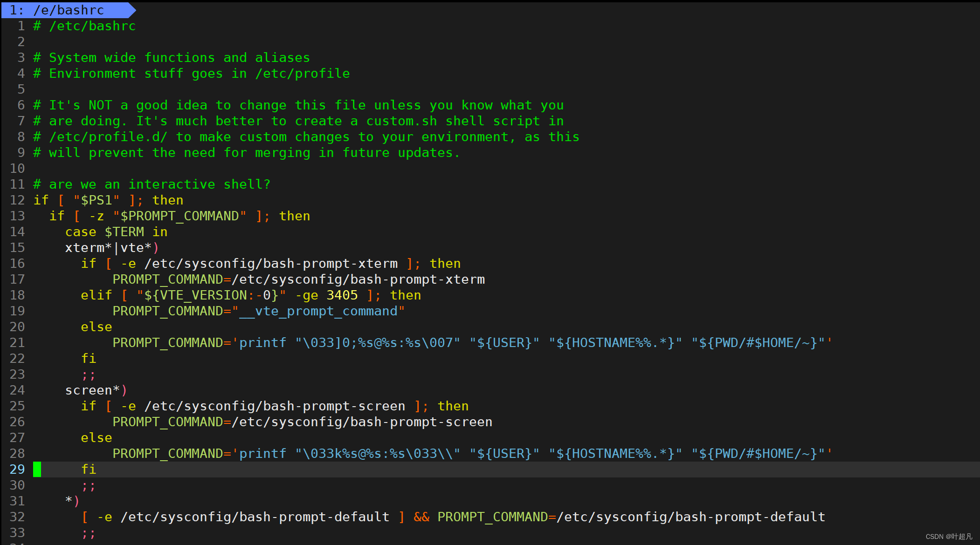Click the number 3405 on line 18
Image resolution: width=980 pixels, height=545 pixels.
coord(342,295)
